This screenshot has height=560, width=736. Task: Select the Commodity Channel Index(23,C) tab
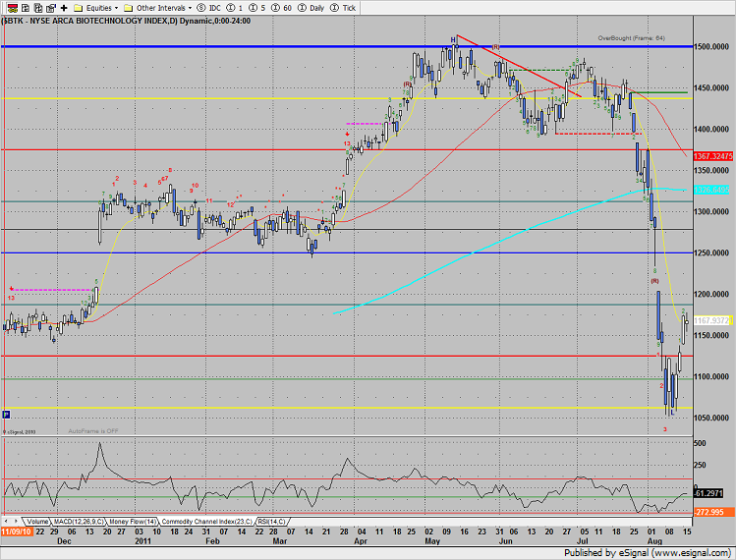click(207, 522)
